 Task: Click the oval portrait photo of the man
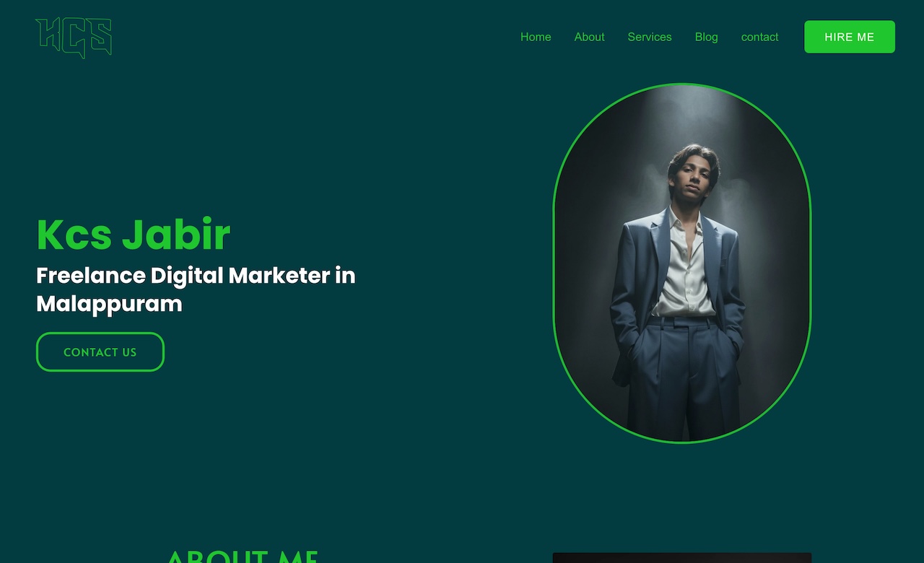pyautogui.click(x=682, y=263)
